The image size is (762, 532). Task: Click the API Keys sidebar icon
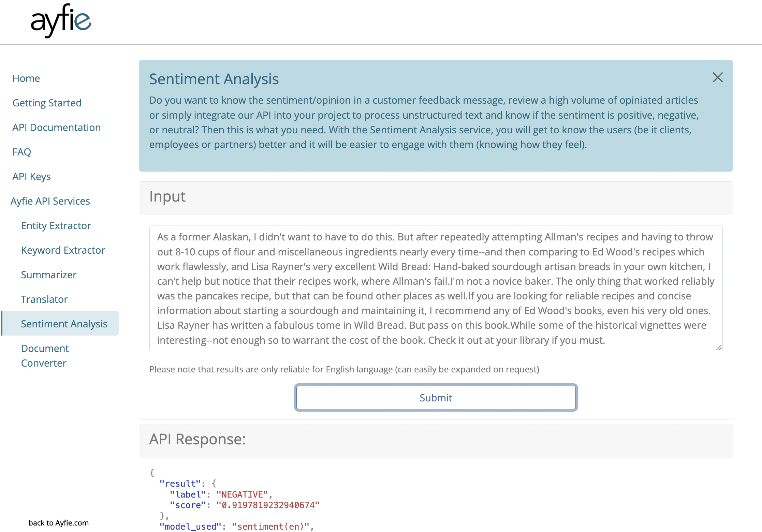[32, 176]
